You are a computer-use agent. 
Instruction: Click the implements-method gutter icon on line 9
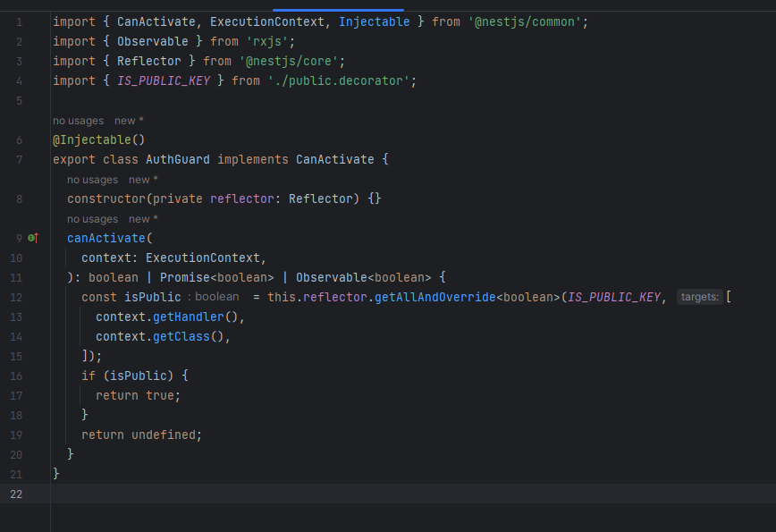click(33, 238)
